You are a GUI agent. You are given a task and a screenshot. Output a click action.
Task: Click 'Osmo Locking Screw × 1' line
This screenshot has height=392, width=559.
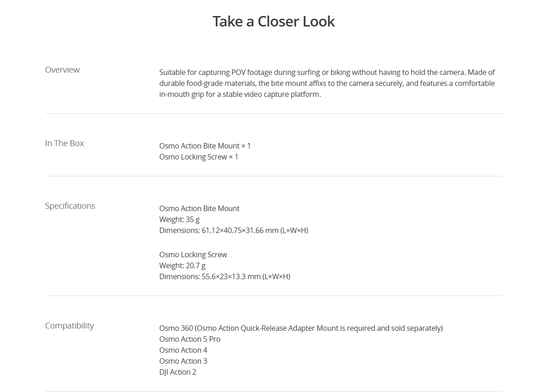point(199,157)
